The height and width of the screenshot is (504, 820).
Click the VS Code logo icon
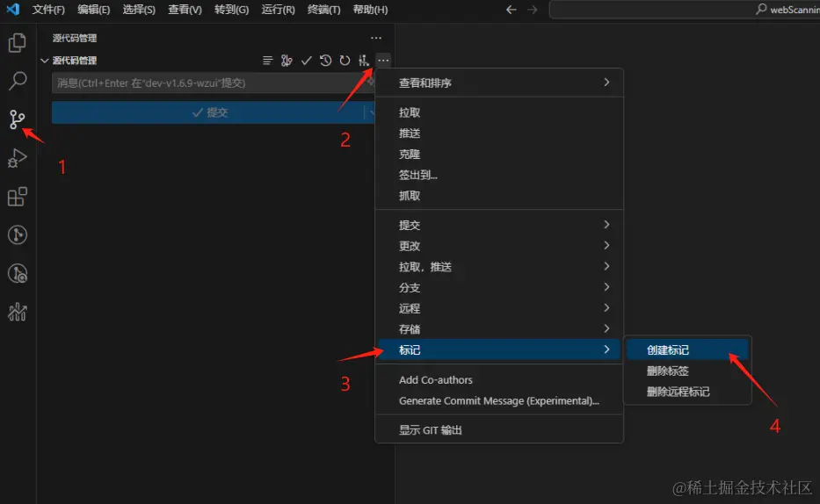point(13,10)
